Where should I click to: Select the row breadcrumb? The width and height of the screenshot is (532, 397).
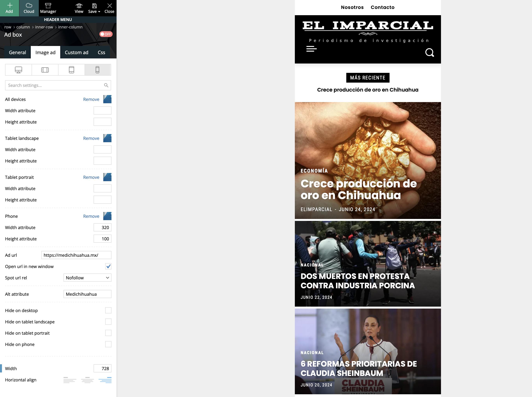click(8, 27)
